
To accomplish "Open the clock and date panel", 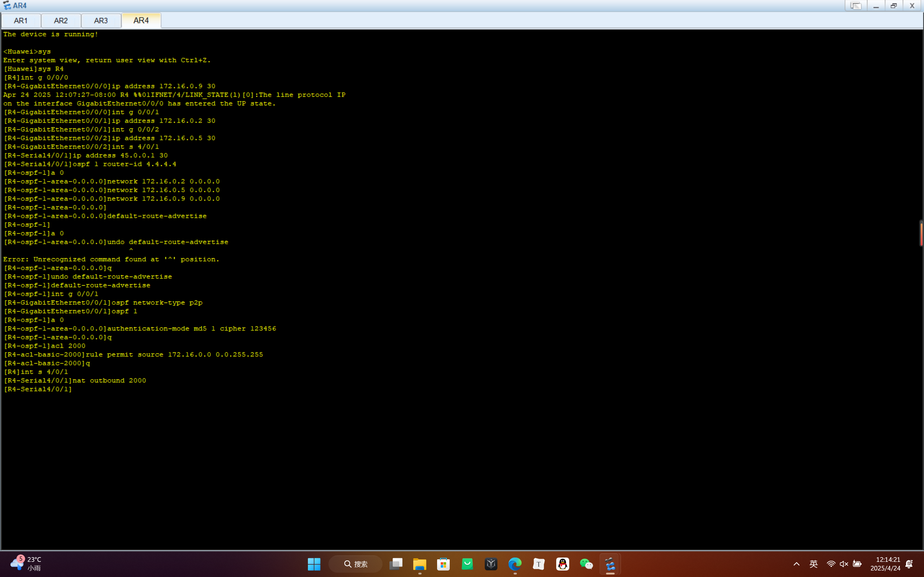I will point(885,564).
